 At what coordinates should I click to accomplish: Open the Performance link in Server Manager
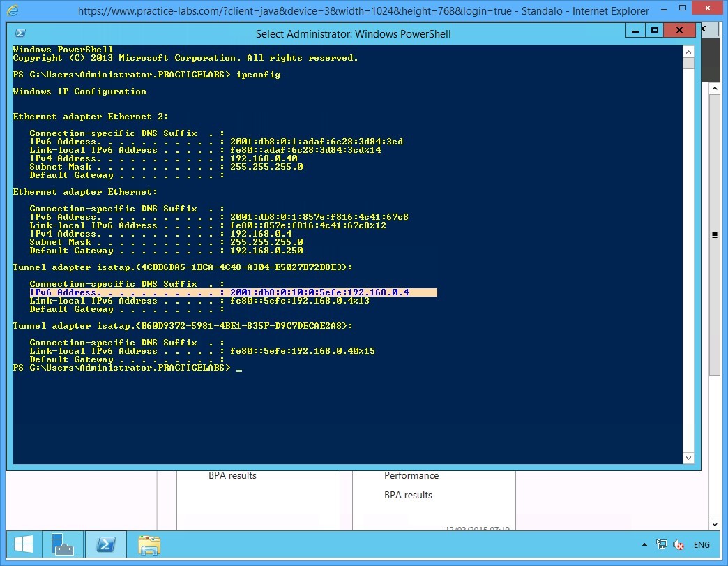tap(411, 475)
